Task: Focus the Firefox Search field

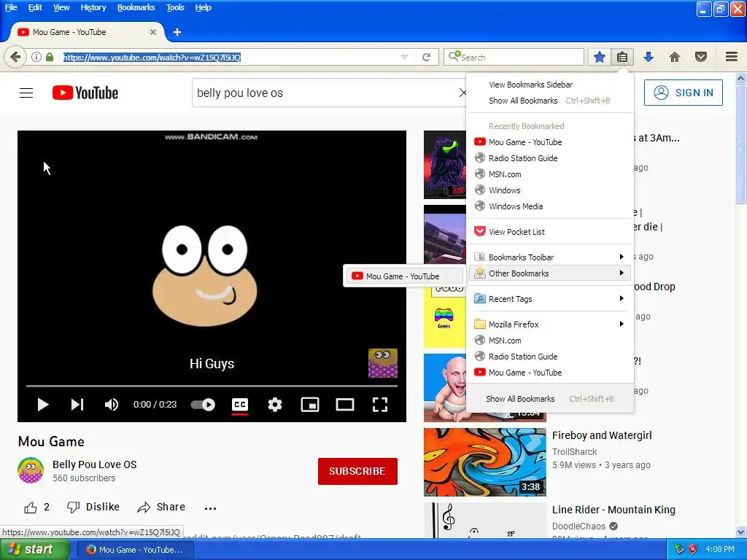Action: click(514, 57)
